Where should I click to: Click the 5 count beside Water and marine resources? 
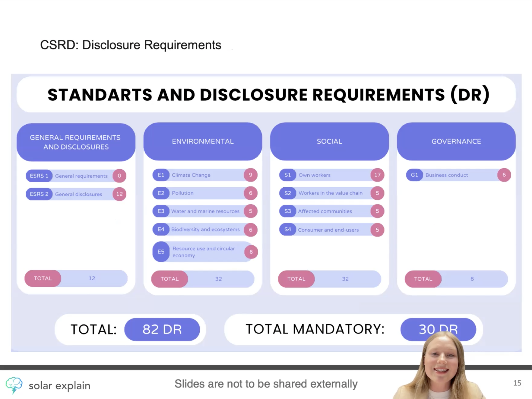[251, 211]
